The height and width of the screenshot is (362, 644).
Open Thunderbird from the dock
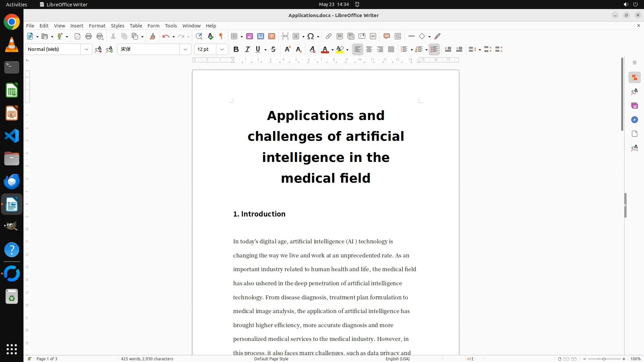tap(12, 182)
